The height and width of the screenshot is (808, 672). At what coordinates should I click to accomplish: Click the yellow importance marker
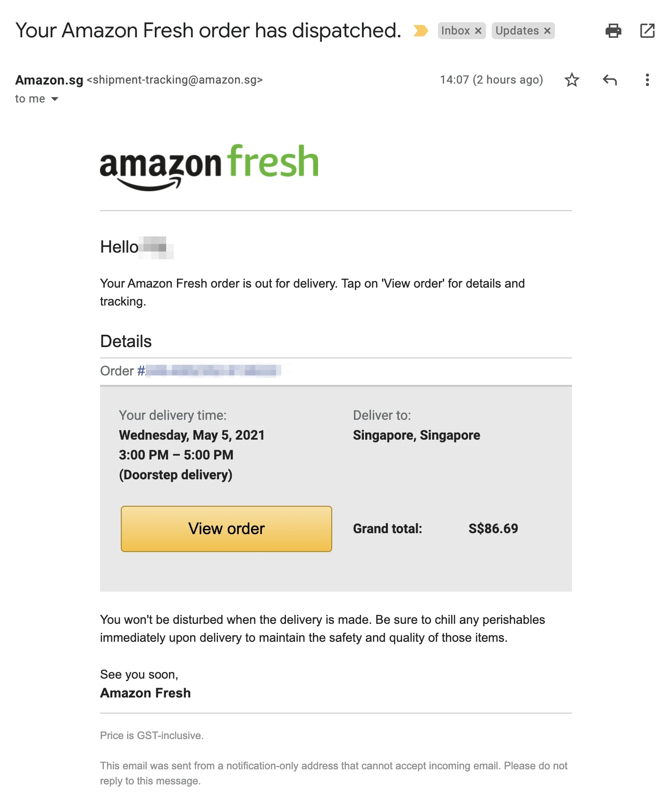coord(420,31)
